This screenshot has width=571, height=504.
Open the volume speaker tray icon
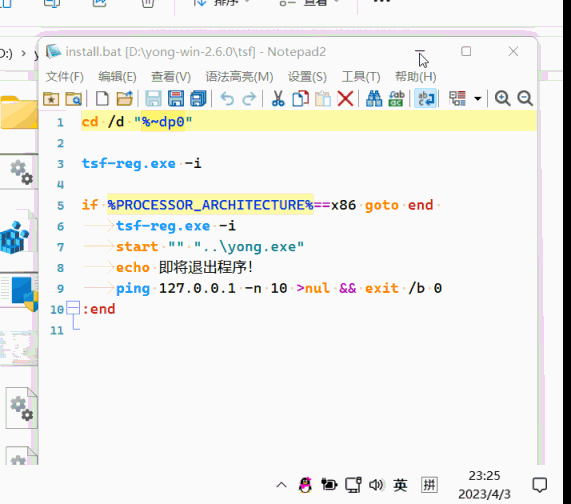pos(376,485)
